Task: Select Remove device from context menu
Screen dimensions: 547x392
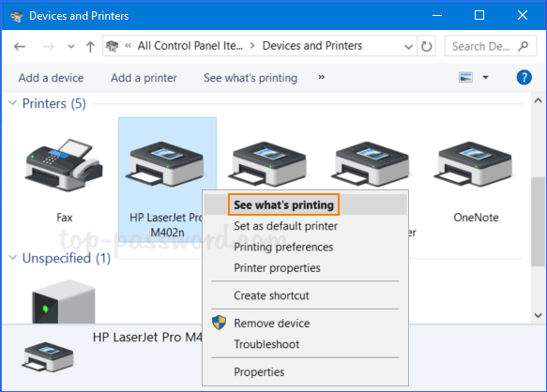Action: 272,324
